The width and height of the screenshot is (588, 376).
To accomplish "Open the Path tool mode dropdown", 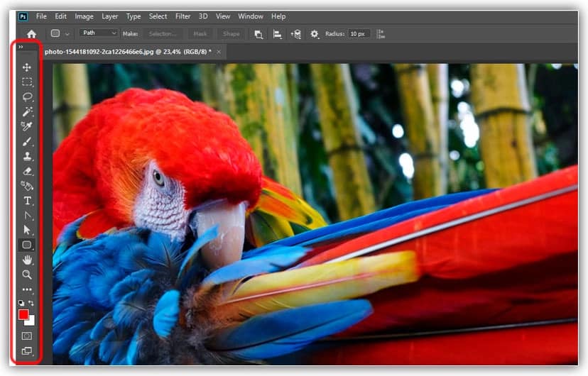I will click(x=99, y=33).
